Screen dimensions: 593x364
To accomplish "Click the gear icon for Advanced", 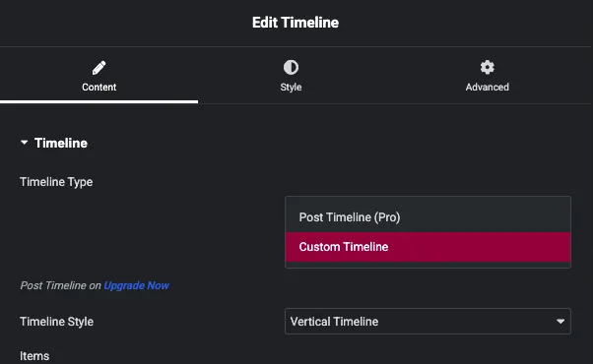I will (487, 68).
